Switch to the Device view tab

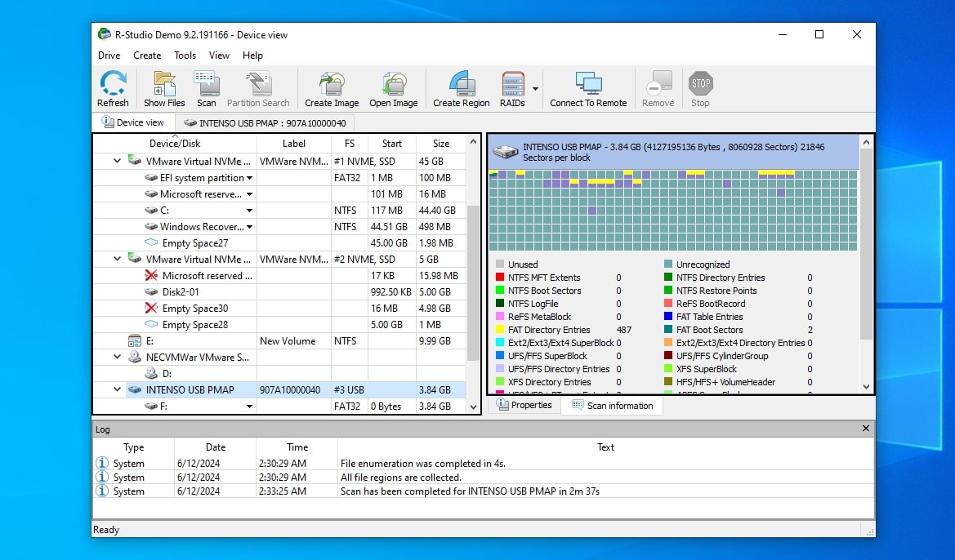pos(133,122)
